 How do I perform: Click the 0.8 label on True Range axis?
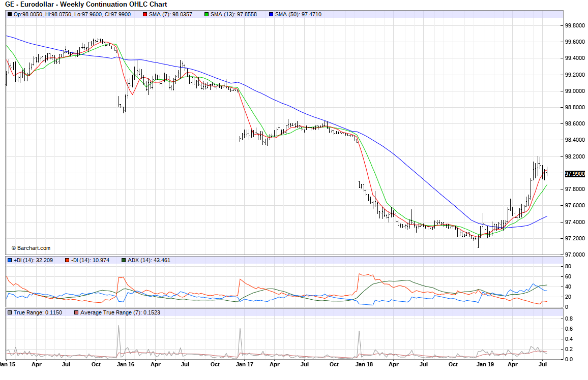click(569, 319)
